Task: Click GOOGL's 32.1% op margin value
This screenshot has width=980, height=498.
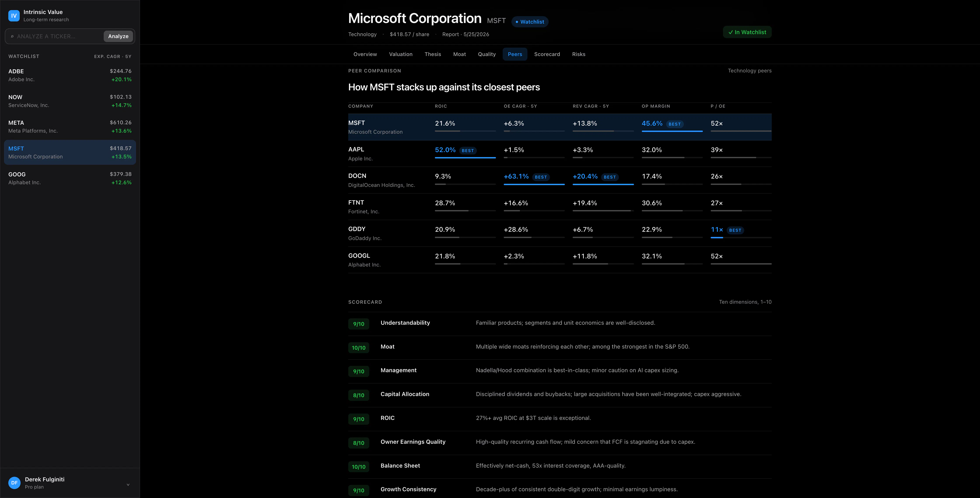Action: coord(652,256)
